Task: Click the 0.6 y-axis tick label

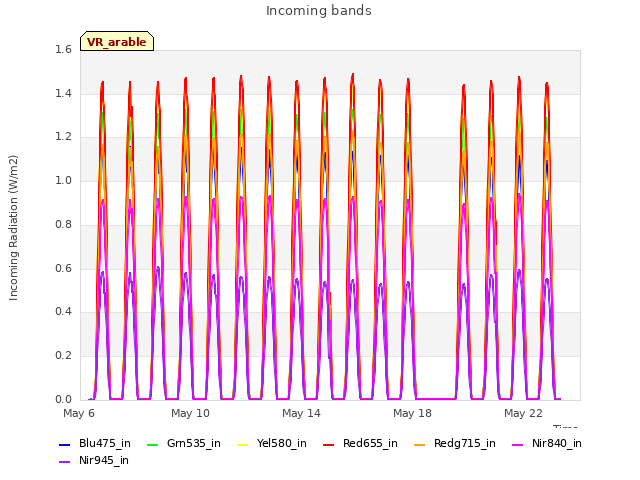Action: 63,268
